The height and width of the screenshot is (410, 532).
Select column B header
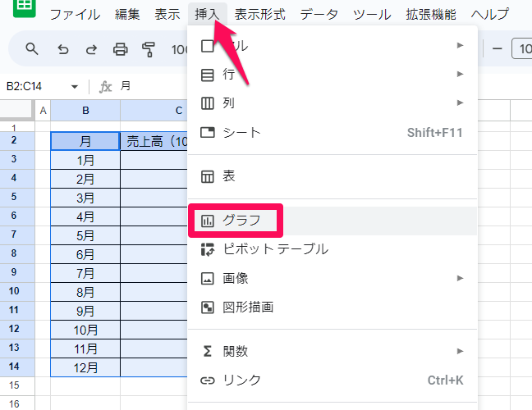(x=85, y=111)
